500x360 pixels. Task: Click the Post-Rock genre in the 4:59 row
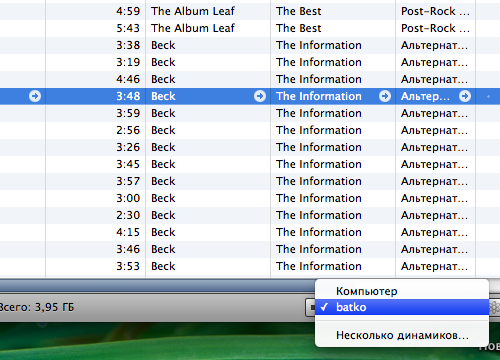[x=435, y=11]
